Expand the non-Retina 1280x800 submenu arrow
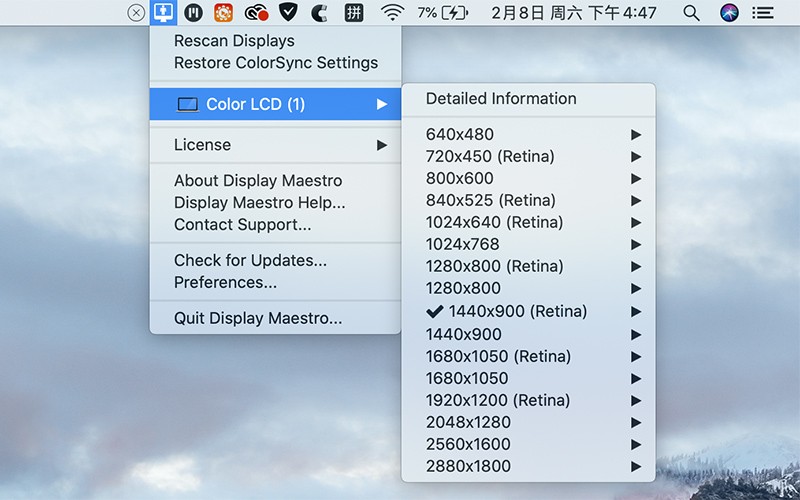Image resolution: width=800 pixels, height=500 pixels. point(636,288)
